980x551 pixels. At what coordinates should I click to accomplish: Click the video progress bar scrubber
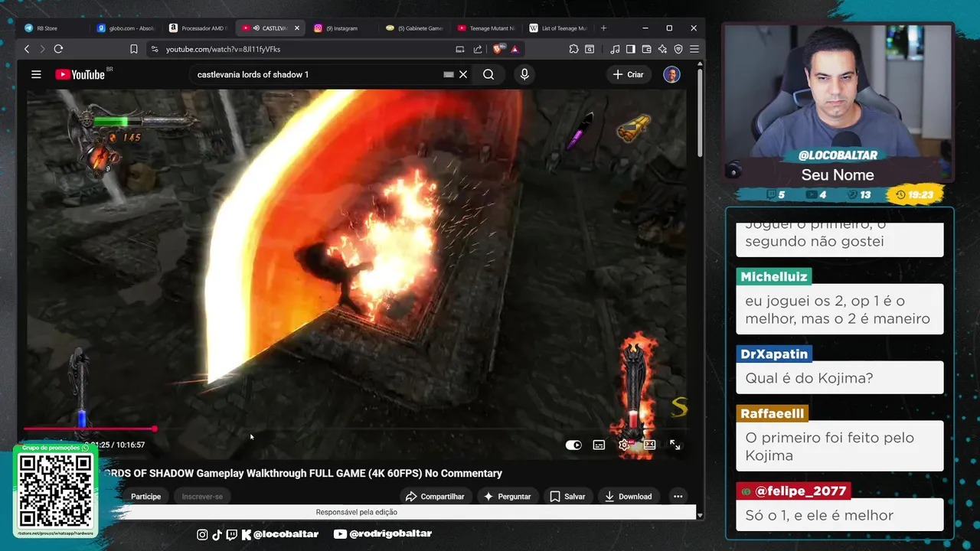click(x=155, y=429)
